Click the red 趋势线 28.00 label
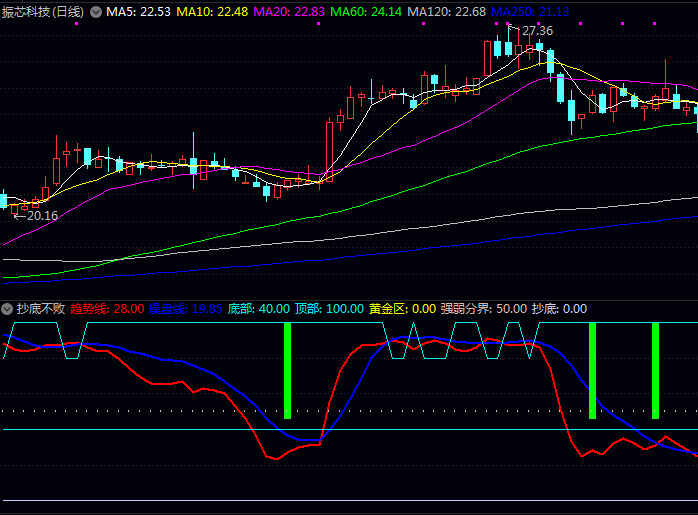The width and height of the screenshot is (698, 515). point(107,309)
